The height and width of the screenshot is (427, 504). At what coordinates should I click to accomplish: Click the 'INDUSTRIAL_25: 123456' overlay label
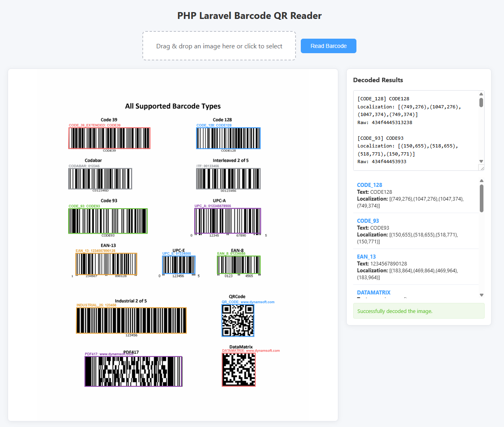click(x=96, y=305)
